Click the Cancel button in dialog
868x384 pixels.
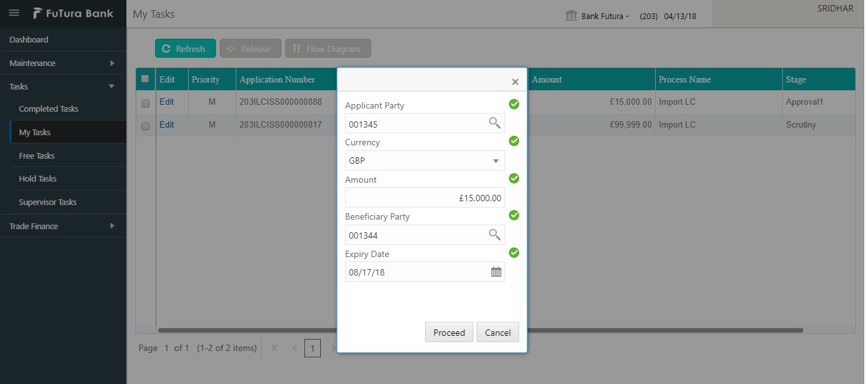[x=498, y=332]
